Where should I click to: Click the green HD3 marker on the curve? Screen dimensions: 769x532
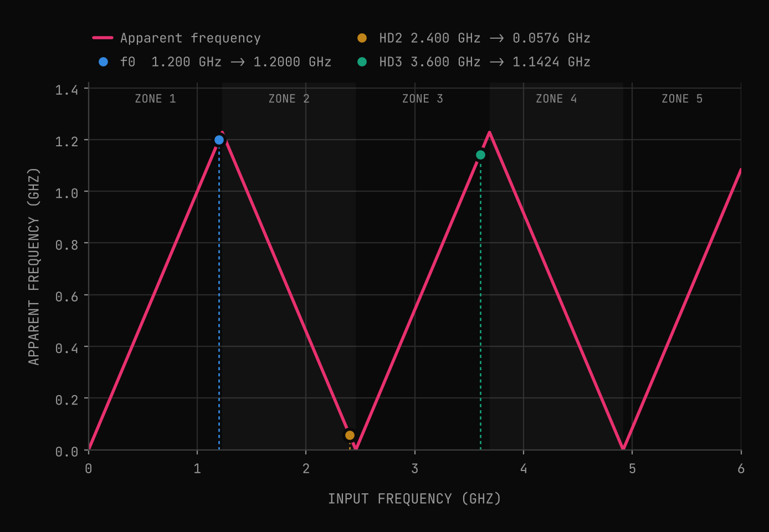click(480, 155)
